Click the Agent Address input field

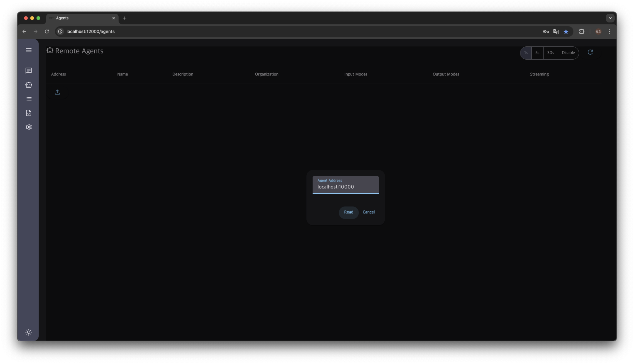tap(345, 187)
